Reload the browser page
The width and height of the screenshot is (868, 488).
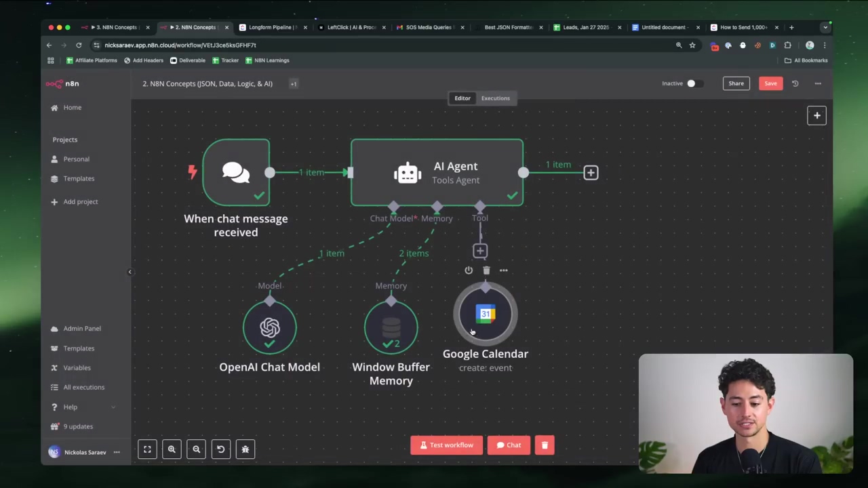click(x=79, y=45)
